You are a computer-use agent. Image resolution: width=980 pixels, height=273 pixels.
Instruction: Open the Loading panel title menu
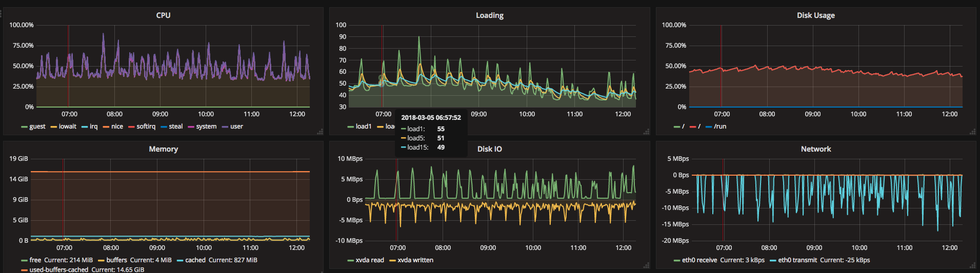489,15
